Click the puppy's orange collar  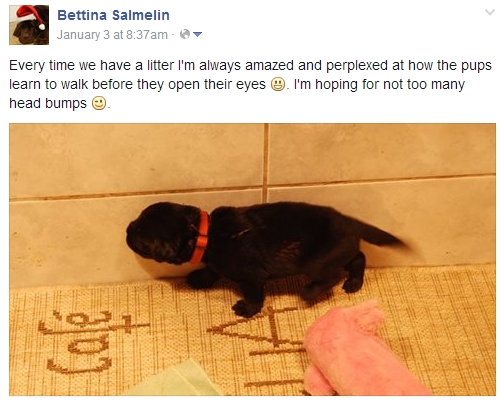pos(201,237)
